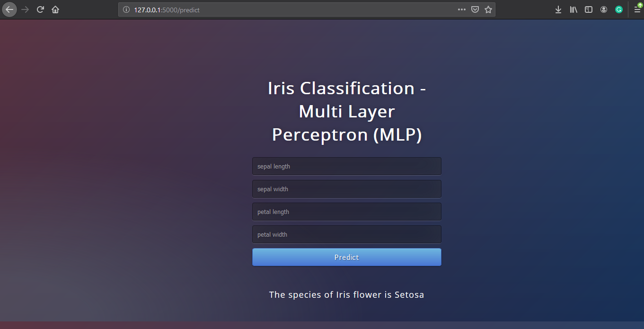Open the sidebar view icon
Viewport: 644px width, 329px height.
point(589,9)
